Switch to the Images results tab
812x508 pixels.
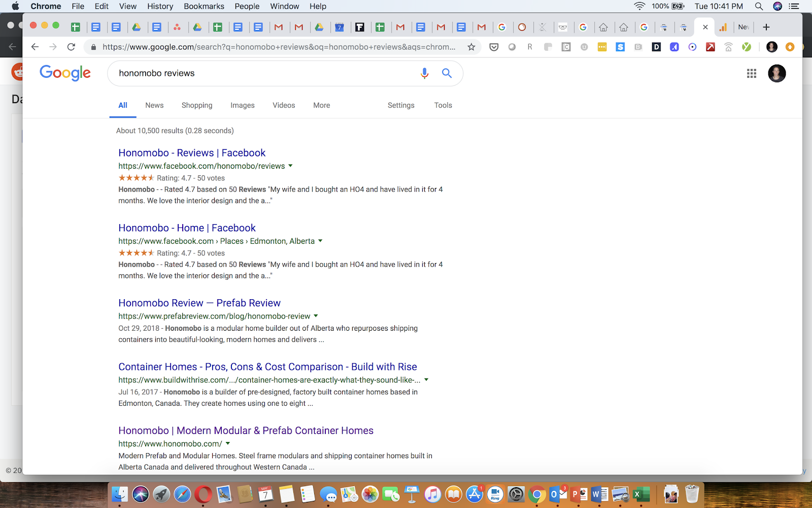[243, 105]
